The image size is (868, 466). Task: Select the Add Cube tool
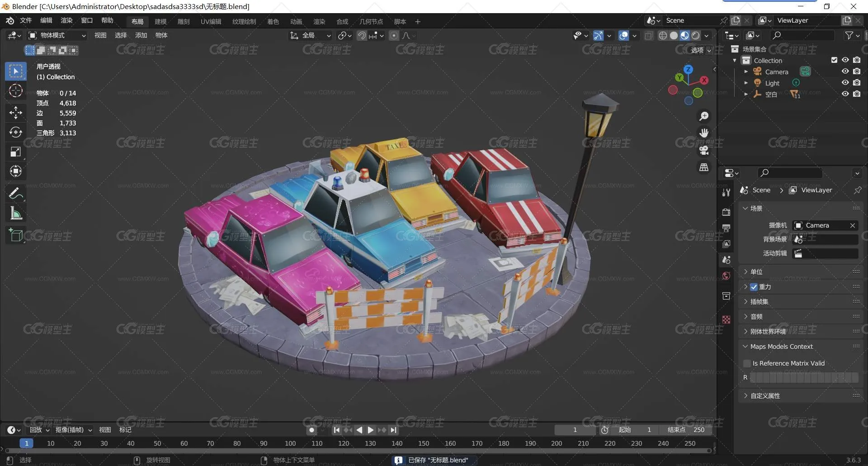(x=16, y=235)
